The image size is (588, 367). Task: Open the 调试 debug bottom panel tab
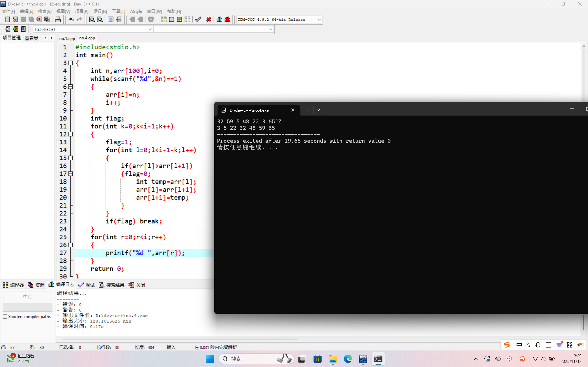coord(87,285)
